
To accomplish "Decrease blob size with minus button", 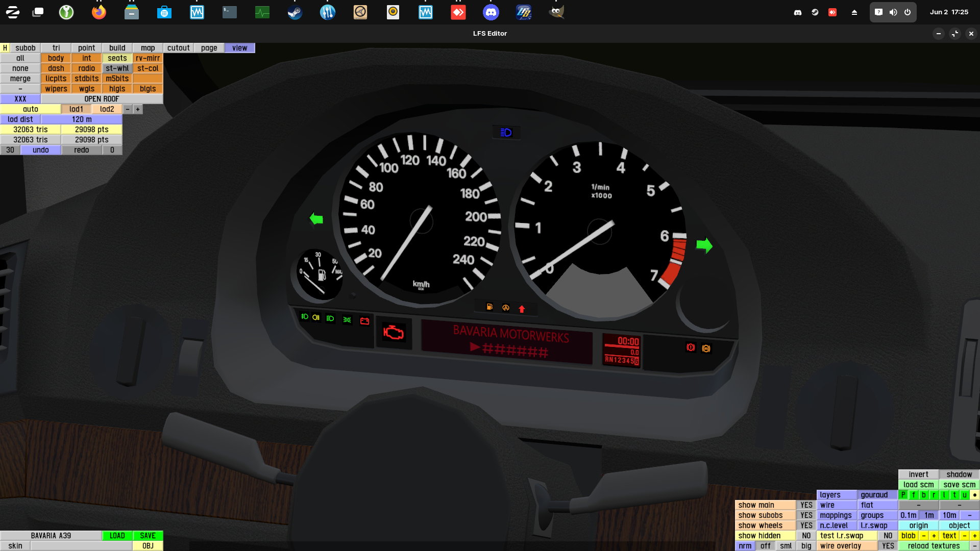I will pos(923,536).
